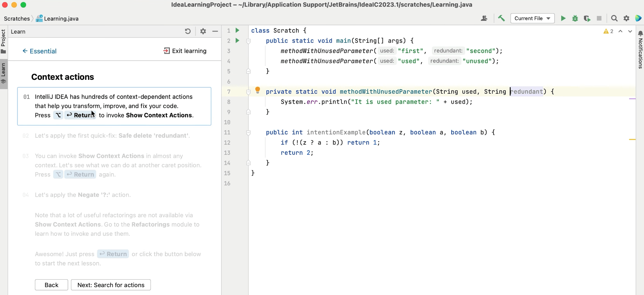Collapse the intentionExample method fold on line 11
This screenshot has width=644, height=295.
249,133
